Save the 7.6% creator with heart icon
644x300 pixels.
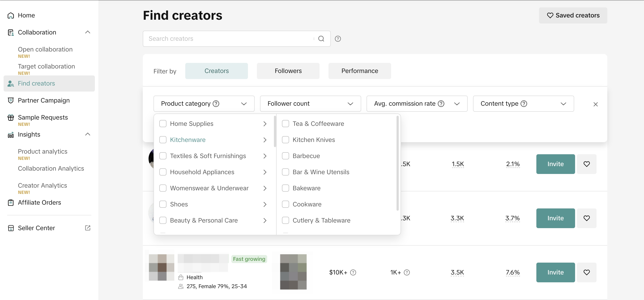tap(586, 272)
